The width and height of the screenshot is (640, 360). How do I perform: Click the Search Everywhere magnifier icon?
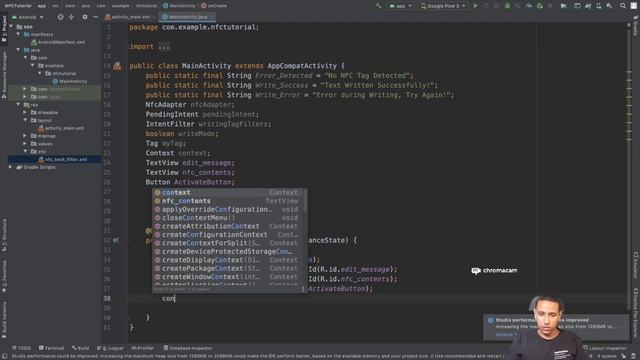(x=623, y=6)
